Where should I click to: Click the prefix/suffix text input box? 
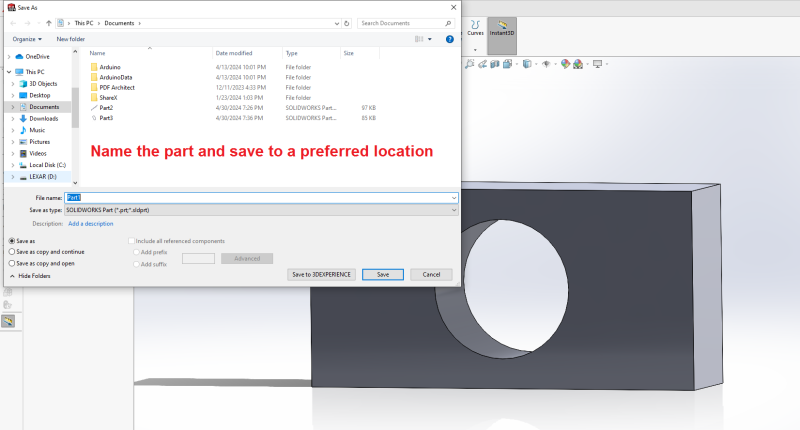tap(198, 259)
